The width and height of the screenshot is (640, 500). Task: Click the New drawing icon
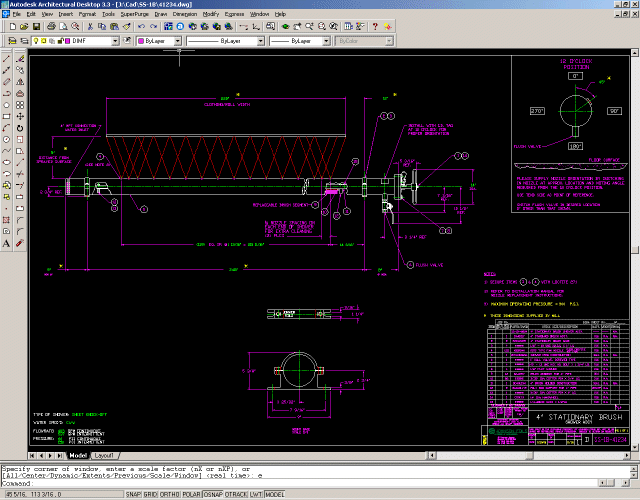[x=13, y=27]
